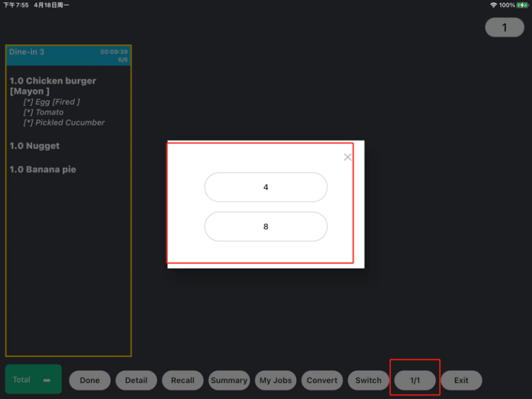532x399 pixels.
Task: Select the Egg [Fired] modifier line
Action: [52, 102]
